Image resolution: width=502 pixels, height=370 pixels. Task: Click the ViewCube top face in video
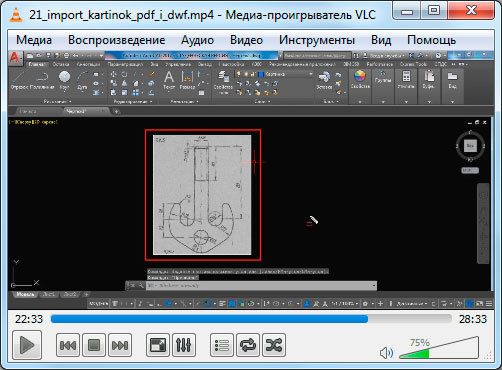(x=470, y=146)
